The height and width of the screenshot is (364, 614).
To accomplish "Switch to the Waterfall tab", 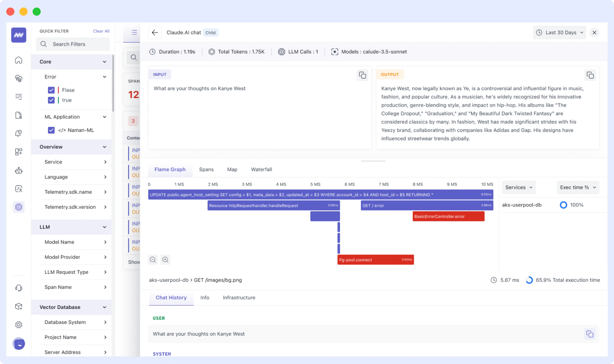I will click(x=261, y=169).
